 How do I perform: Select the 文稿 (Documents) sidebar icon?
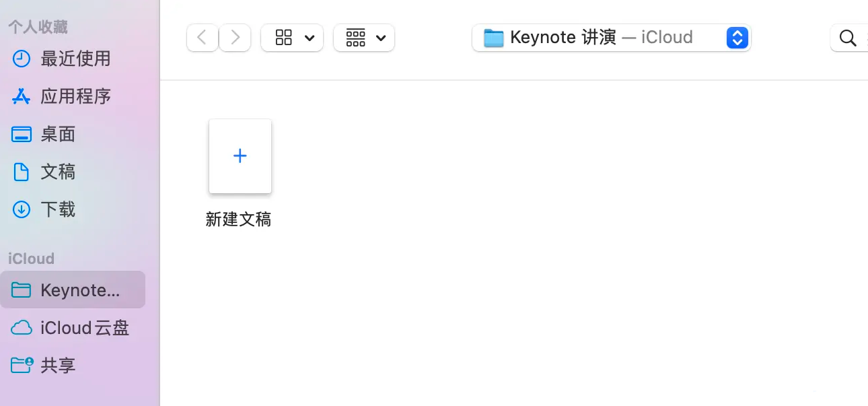21,172
